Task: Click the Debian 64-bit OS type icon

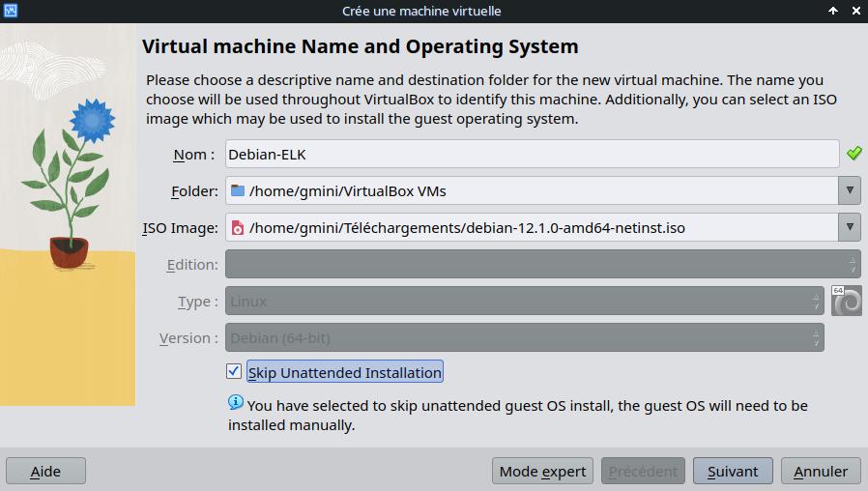Action: (847, 301)
